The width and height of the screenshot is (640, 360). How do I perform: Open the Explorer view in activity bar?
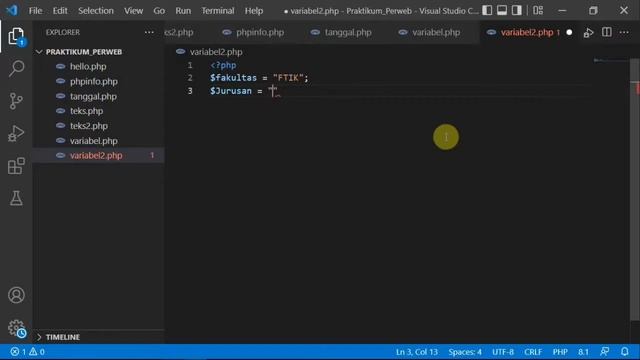coord(16,37)
